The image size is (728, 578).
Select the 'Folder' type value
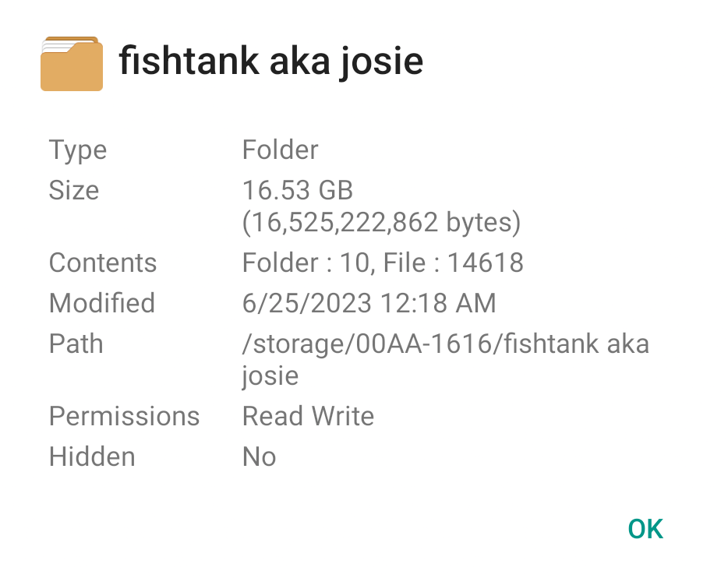pos(280,150)
